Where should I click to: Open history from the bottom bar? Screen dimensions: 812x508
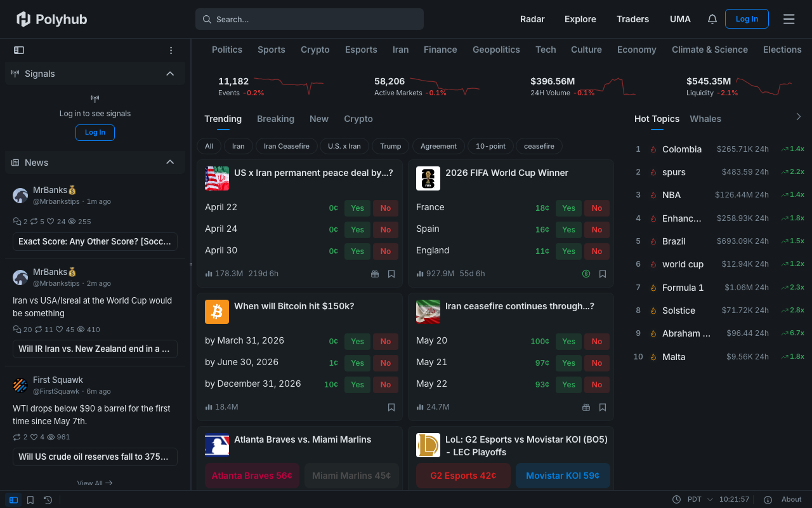click(48, 500)
